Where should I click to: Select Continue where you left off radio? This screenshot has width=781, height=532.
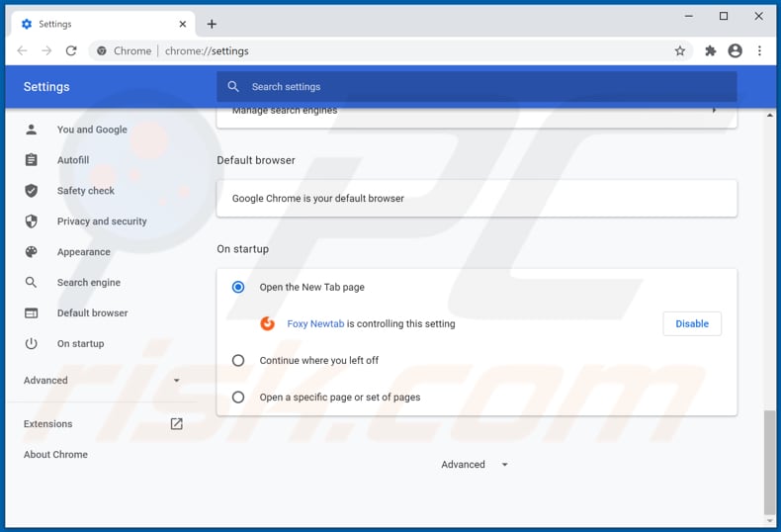point(238,360)
